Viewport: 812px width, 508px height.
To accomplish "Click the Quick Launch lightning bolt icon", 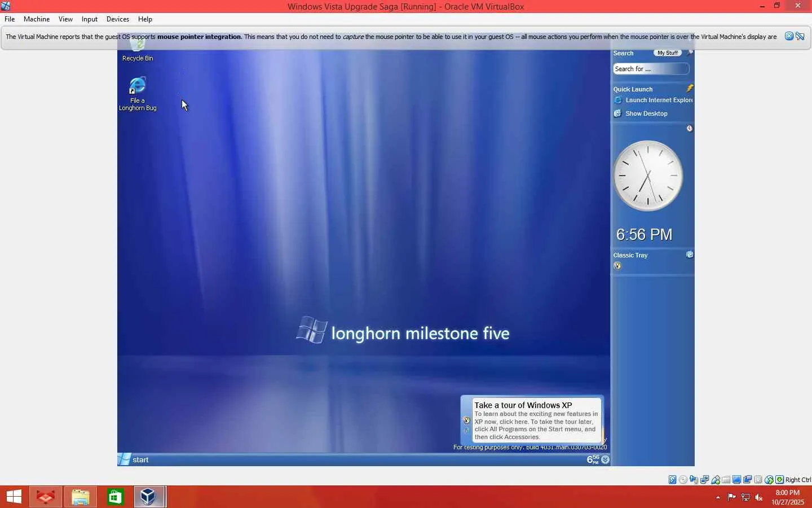I will tap(689, 89).
